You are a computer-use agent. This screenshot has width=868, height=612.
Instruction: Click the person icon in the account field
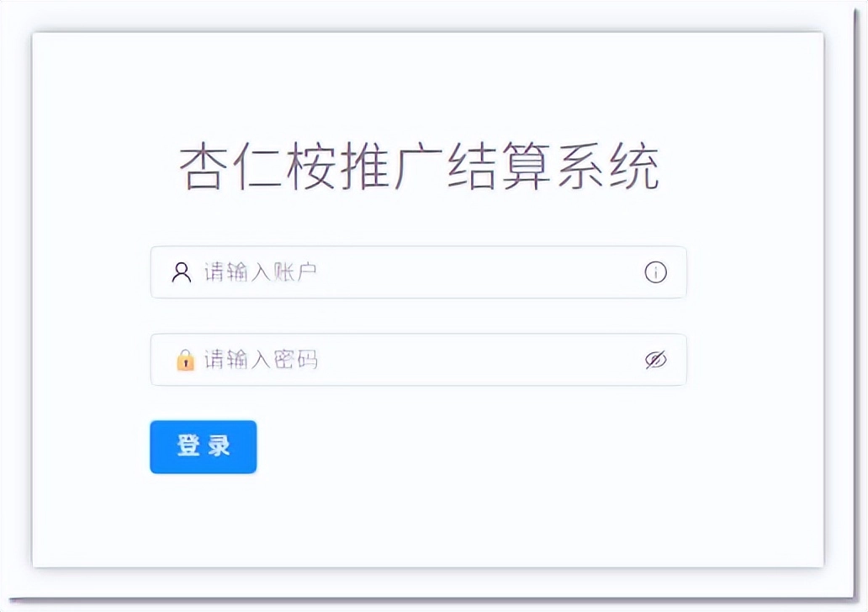tap(181, 272)
